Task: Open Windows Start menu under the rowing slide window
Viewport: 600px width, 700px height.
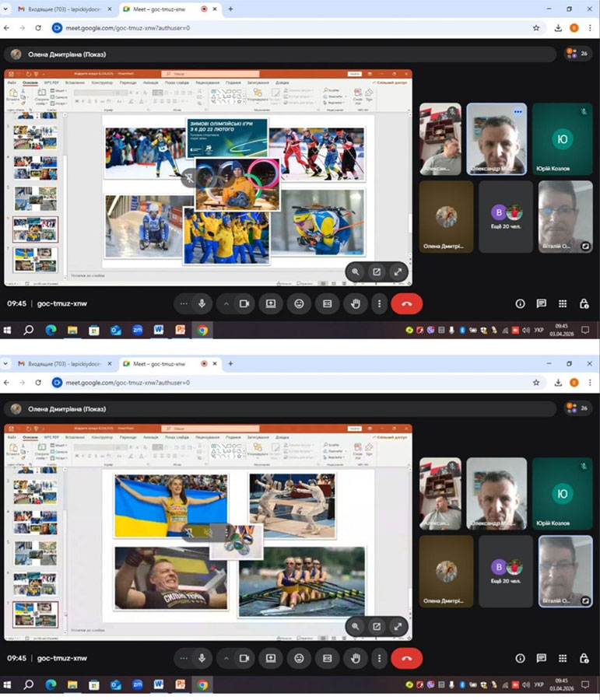Action: coord(7,684)
